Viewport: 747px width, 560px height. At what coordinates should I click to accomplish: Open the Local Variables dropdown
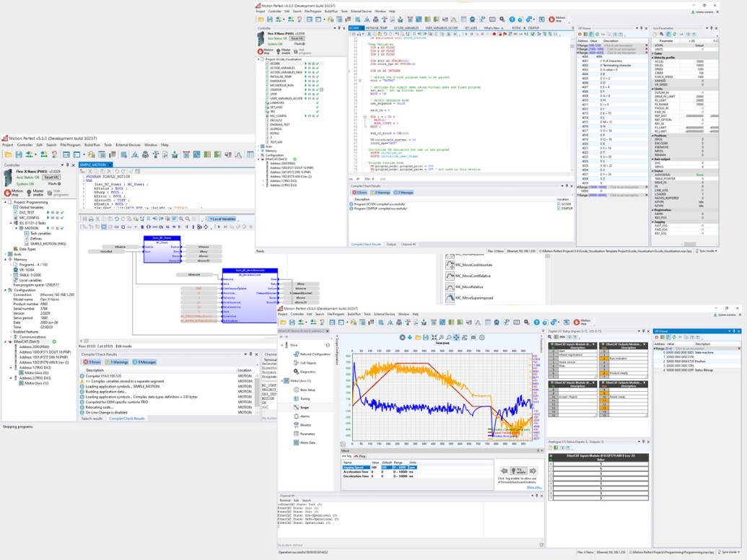[222, 219]
